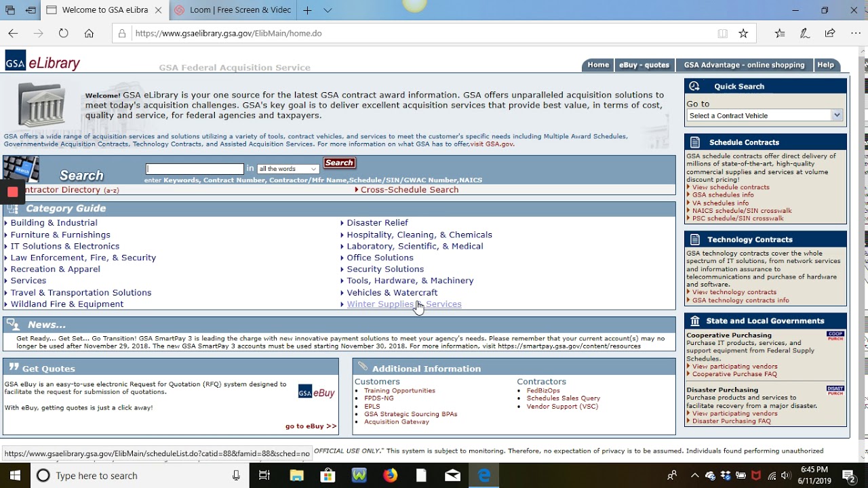Show hidden system tray icons
This screenshot has width=868, height=488.
pos(694,476)
